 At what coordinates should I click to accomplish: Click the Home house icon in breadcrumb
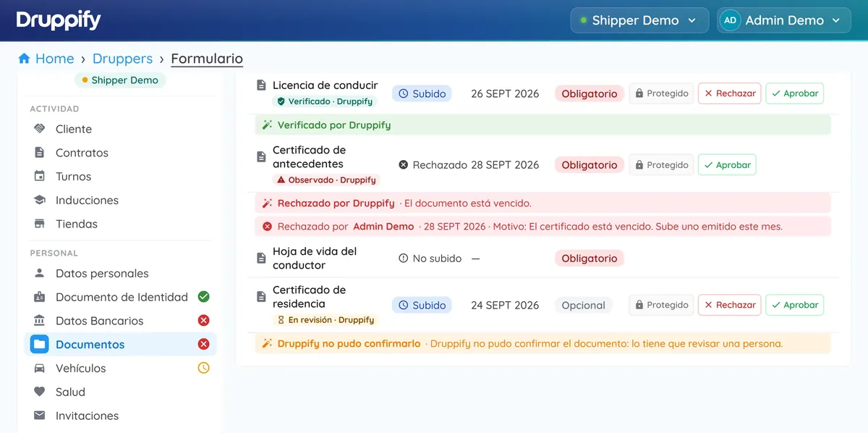[x=24, y=59]
